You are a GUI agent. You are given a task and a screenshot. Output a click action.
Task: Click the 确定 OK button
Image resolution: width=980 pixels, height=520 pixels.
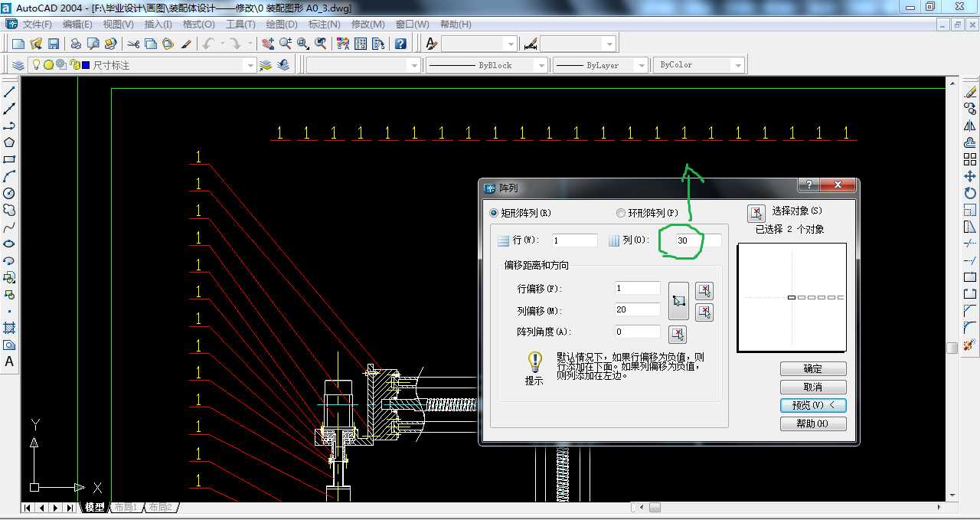click(813, 368)
